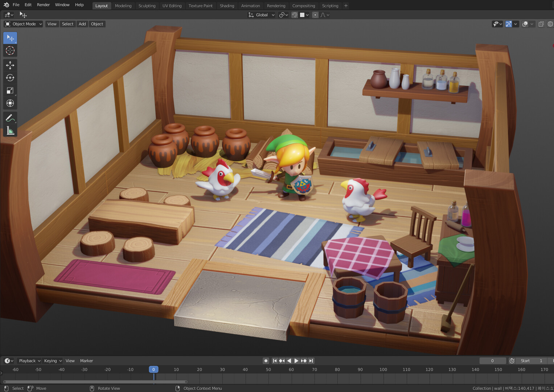Click the viewport Add menu button
The height and width of the screenshot is (392, 554).
tap(82, 24)
